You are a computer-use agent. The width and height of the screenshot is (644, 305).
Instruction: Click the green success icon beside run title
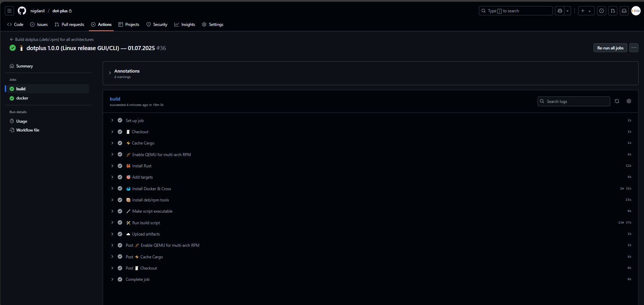(13, 48)
